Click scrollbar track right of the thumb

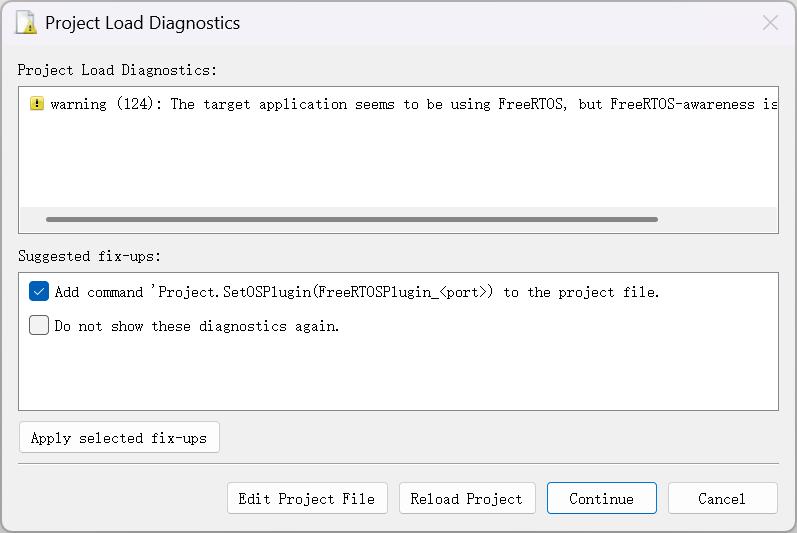717,220
